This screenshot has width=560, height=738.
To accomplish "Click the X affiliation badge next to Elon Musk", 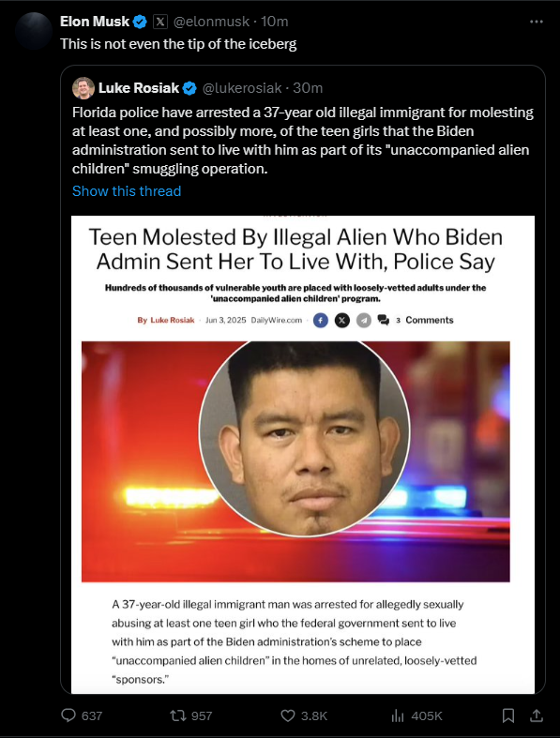I will click(160, 22).
